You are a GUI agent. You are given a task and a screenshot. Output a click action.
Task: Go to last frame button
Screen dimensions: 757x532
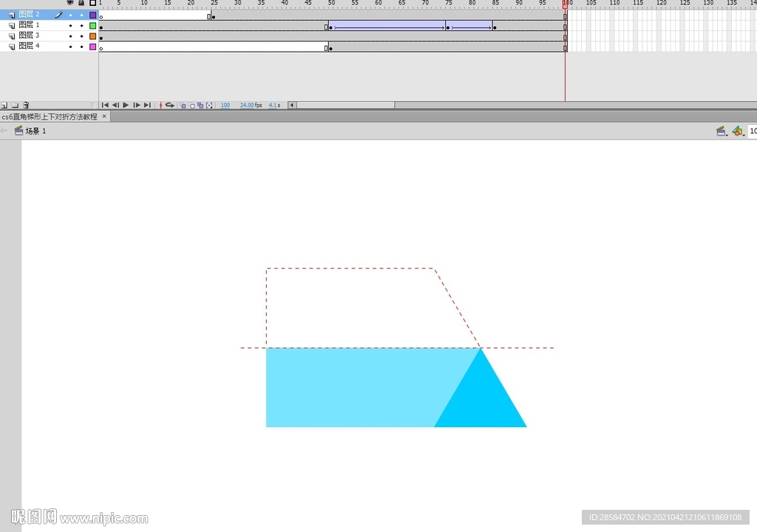(147, 105)
